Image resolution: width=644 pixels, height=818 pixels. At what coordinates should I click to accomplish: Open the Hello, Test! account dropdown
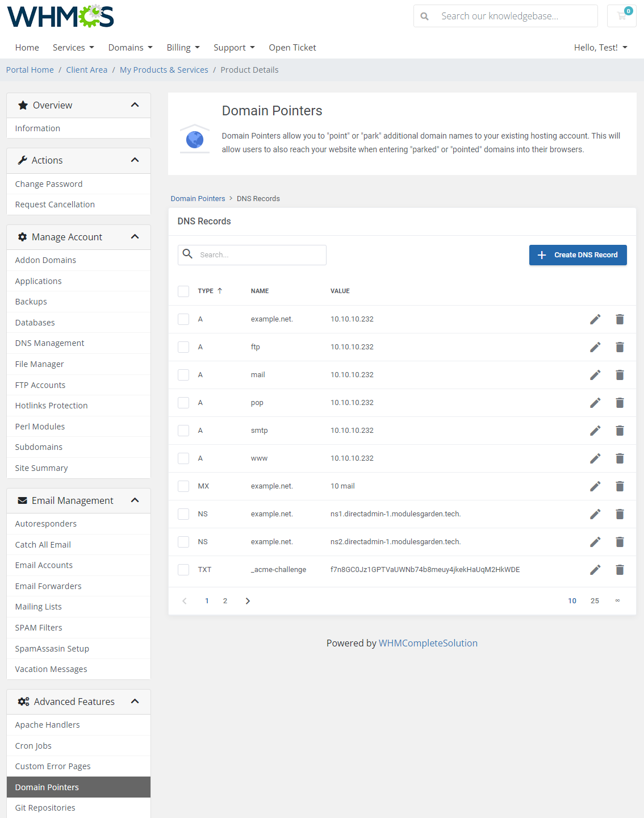click(601, 48)
